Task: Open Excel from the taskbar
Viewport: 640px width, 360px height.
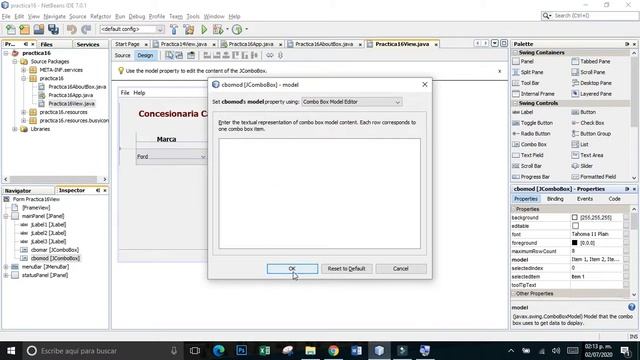Action: coord(264,351)
